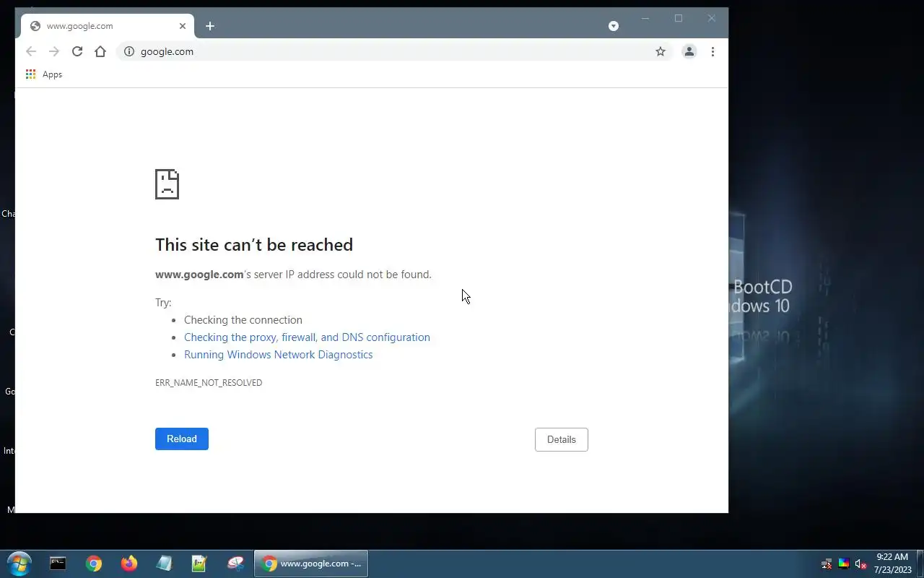Click the 'Checking the connection' suggestion
Screen dimensions: 924x578
coord(243,320)
